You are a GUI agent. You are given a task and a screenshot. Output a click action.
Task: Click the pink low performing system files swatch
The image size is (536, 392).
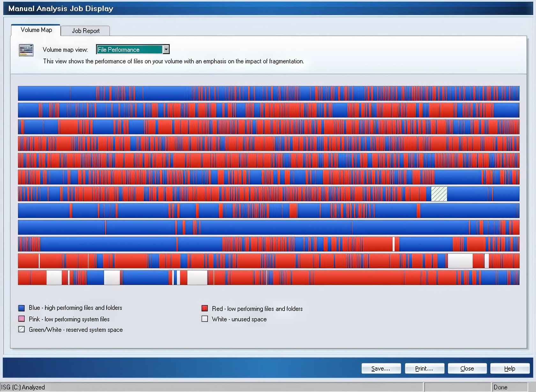(21, 319)
